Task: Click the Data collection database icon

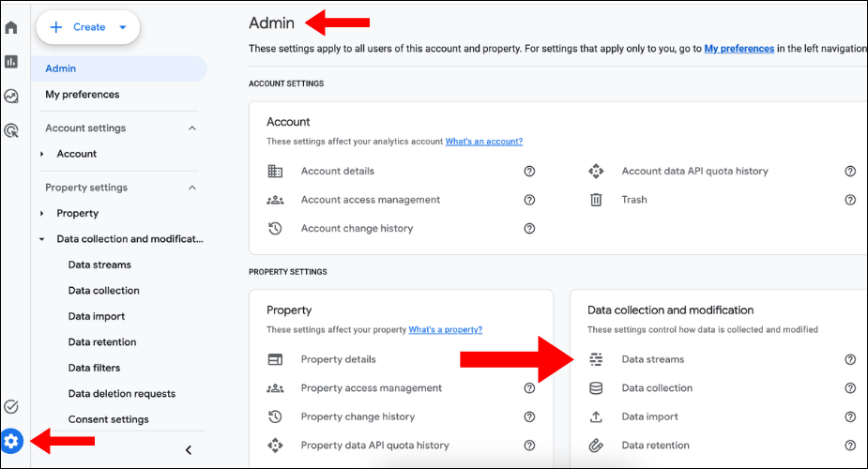Action: click(596, 388)
